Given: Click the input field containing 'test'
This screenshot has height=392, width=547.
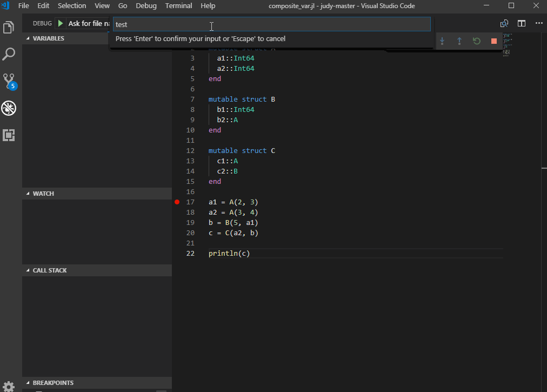Looking at the screenshot, I should click(272, 24).
